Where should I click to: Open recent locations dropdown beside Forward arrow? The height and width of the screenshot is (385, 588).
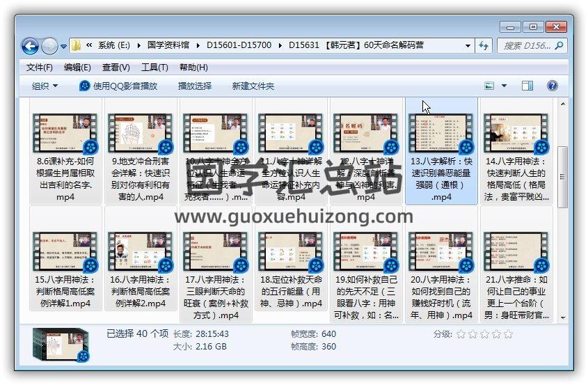coord(63,47)
